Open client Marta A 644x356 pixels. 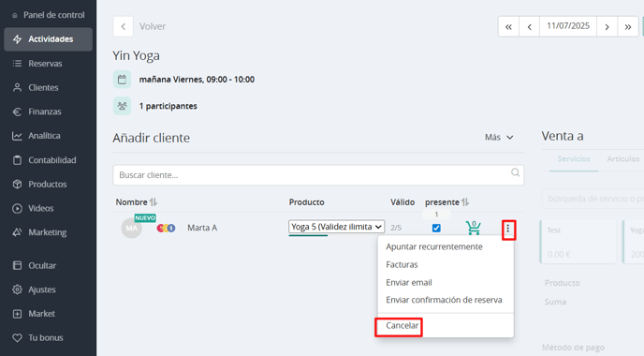[202, 228]
